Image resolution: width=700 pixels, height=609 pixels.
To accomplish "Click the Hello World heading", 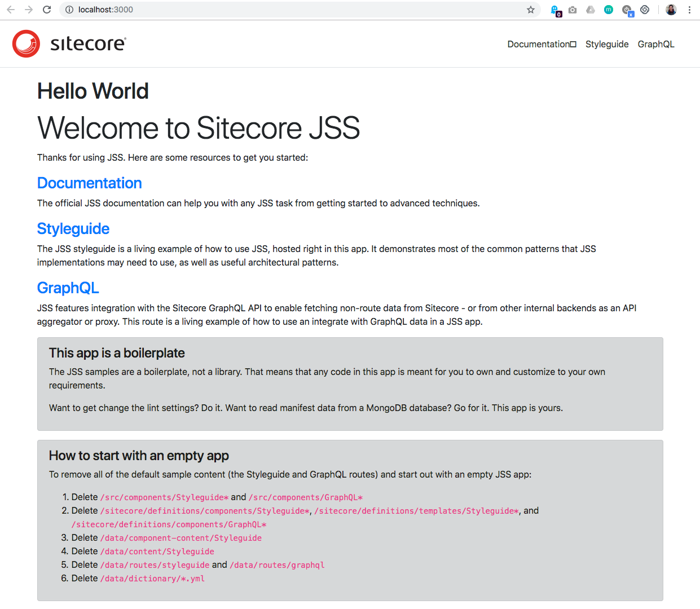I will 93,91.
